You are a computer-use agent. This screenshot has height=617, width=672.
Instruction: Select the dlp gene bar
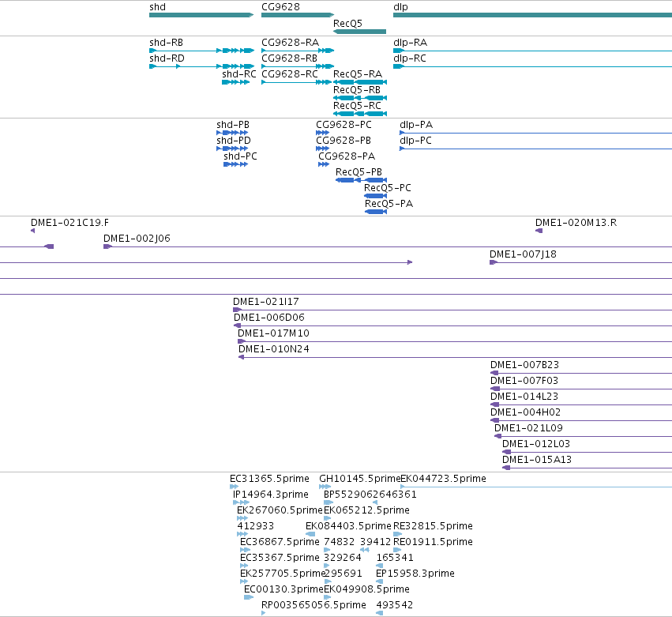(x=532, y=15)
